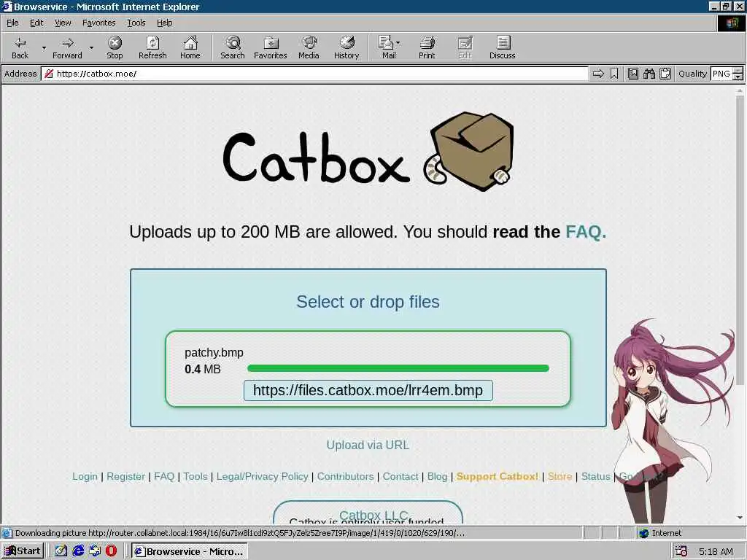
Task: Click the patchy.bmp file name
Action: tap(214, 353)
